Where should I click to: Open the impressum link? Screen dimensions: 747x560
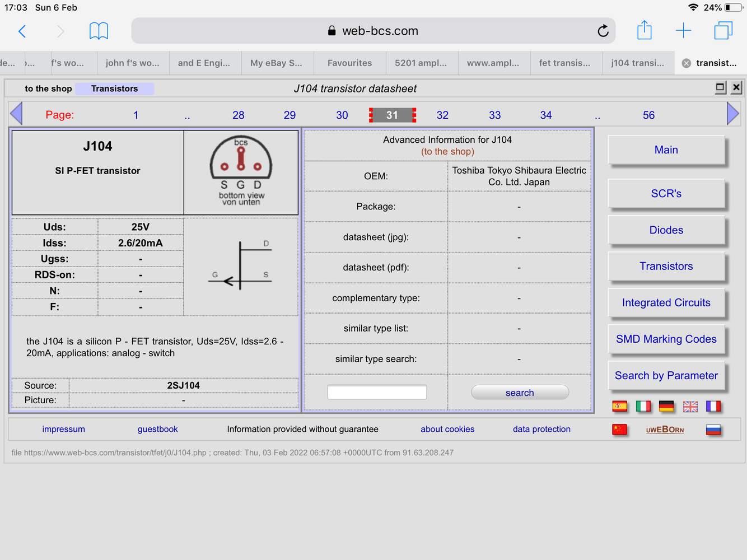pyautogui.click(x=64, y=429)
